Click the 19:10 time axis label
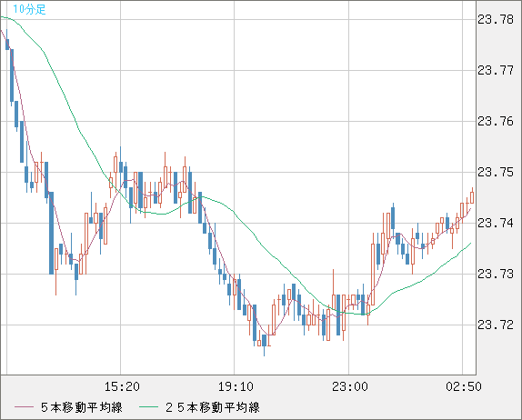This screenshot has width=522, height=420. coord(236,386)
